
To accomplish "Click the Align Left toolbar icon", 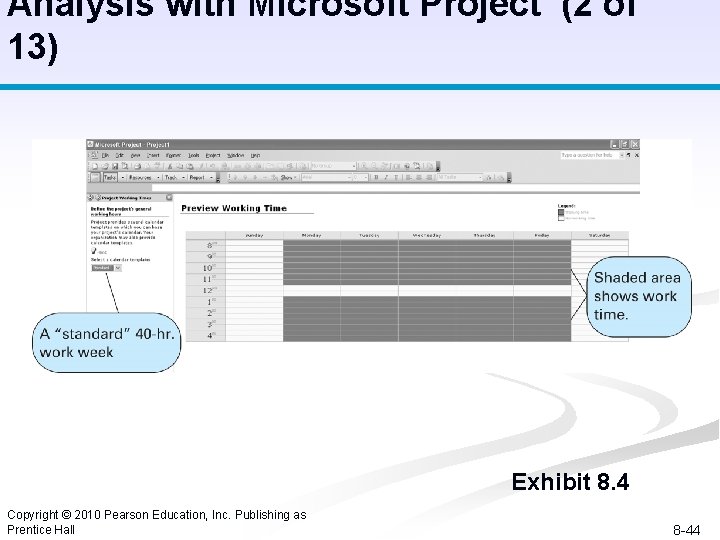I will 409,177.
